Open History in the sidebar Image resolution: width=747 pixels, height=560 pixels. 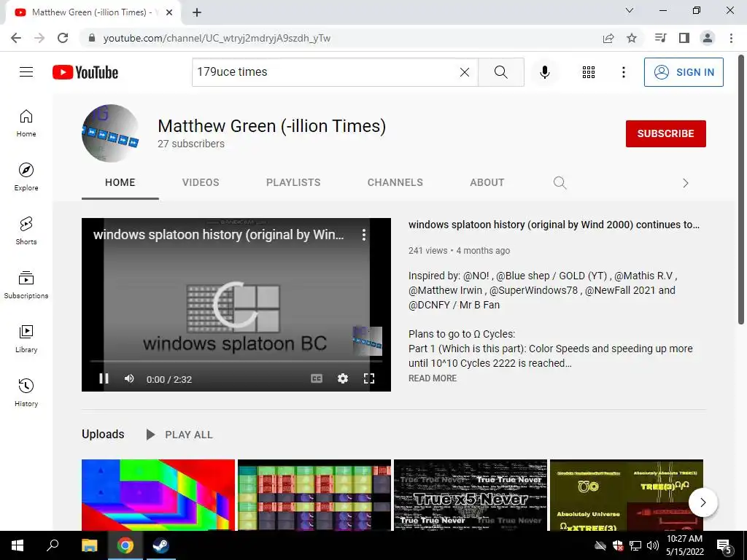tap(26, 392)
